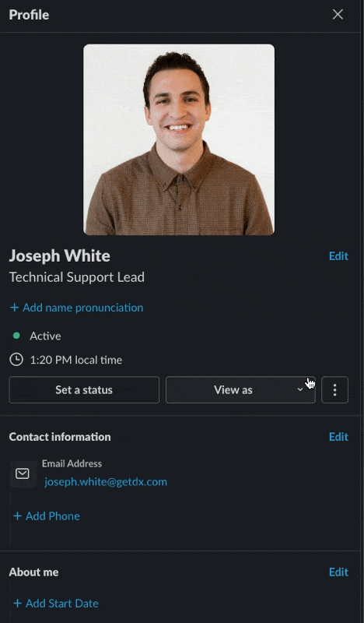Click the green Active status dot
364x623 pixels.
[16, 336]
